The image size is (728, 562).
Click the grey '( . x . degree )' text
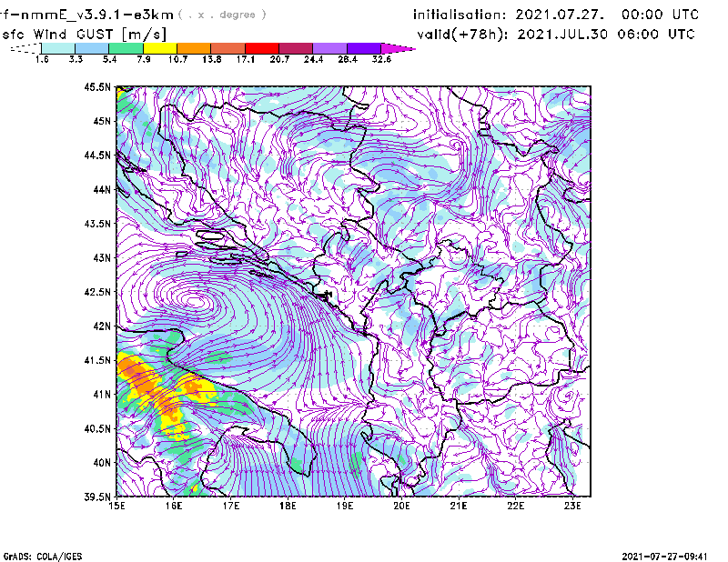point(222,15)
